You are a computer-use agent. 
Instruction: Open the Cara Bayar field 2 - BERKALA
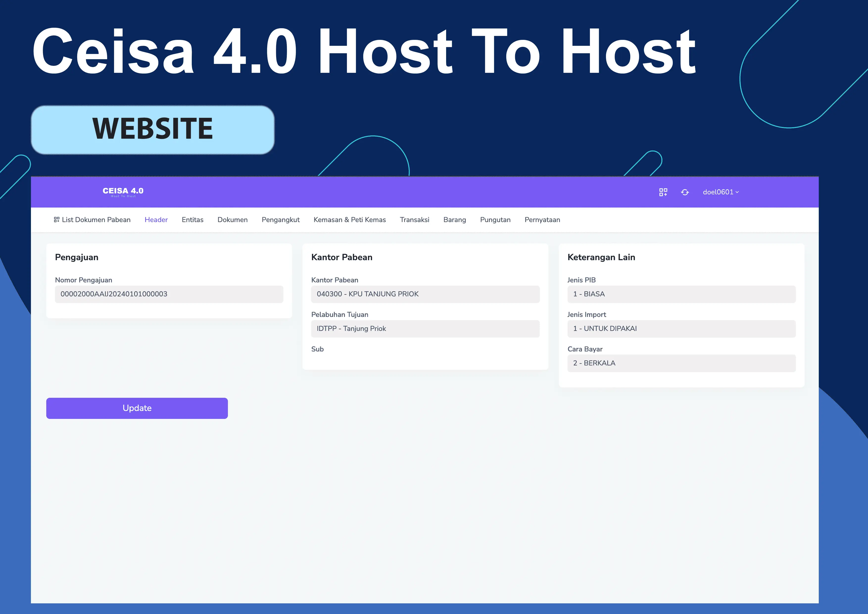[682, 363]
